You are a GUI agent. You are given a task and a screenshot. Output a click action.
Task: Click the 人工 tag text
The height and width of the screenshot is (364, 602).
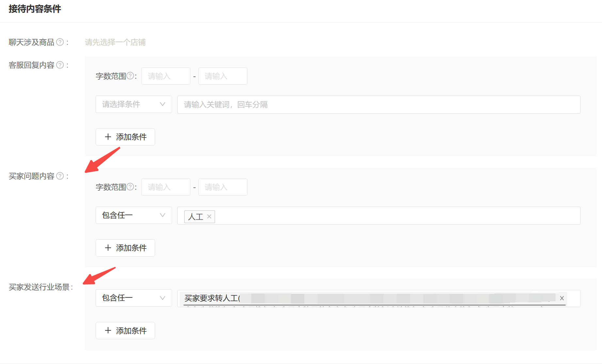point(196,217)
